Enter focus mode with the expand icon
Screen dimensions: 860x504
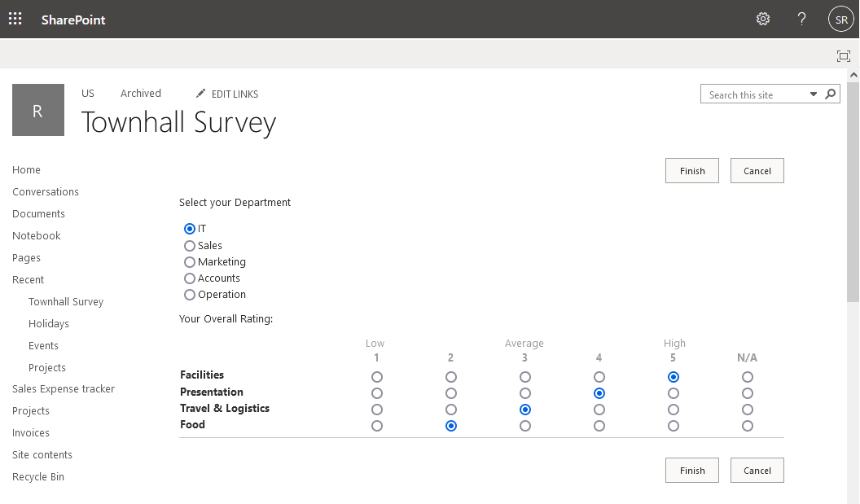coord(844,56)
